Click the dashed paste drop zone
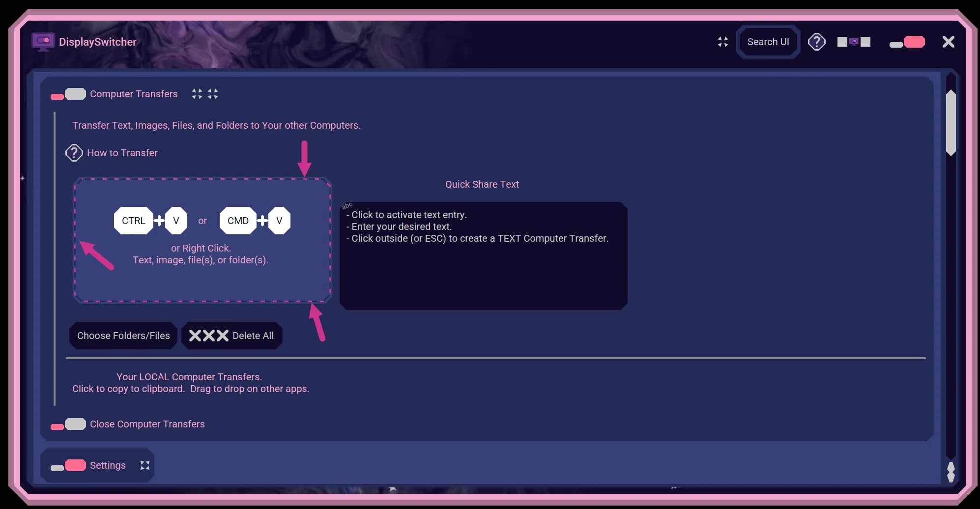Viewport: 980px width, 509px height. pyautogui.click(x=202, y=240)
